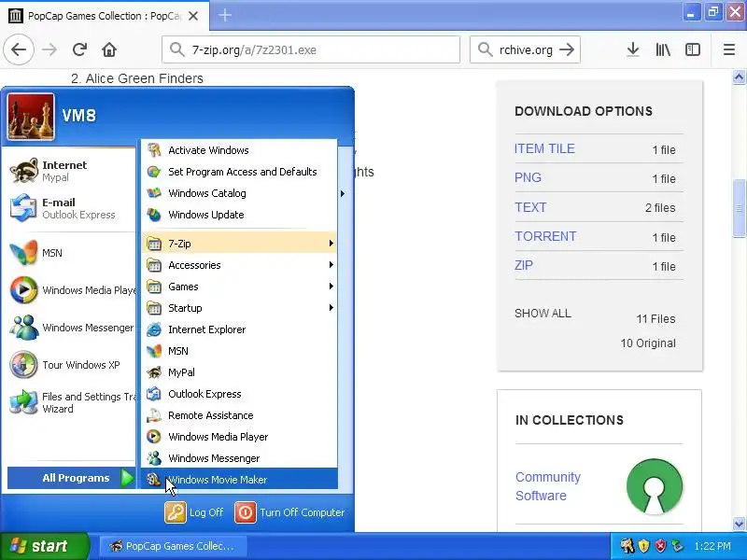This screenshot has width=747, height=560.
Task: Reload the page with the refresh icon
Action: [79, 49]
